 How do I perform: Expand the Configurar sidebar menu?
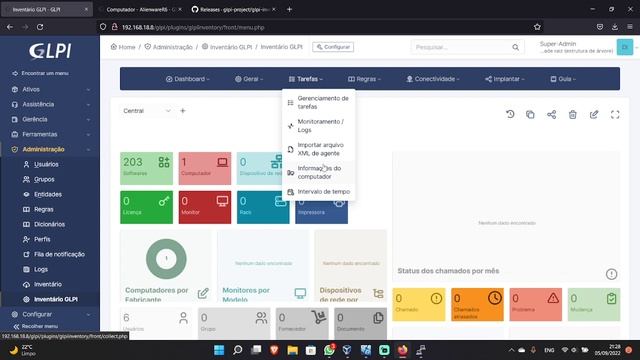point(50,314)
